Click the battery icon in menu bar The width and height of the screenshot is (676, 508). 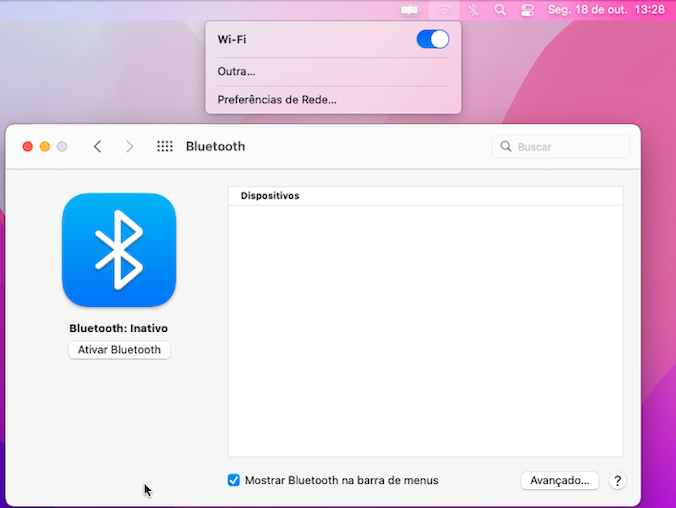click(x=409, y=9)
